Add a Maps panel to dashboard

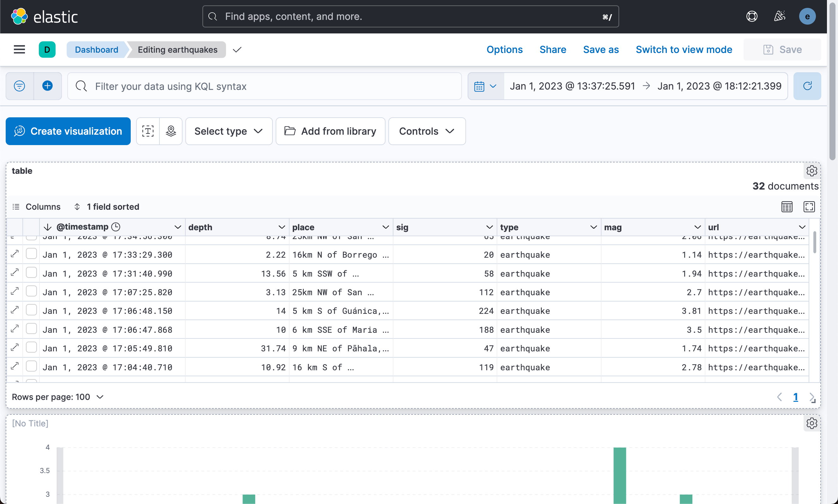pos(171,131)
